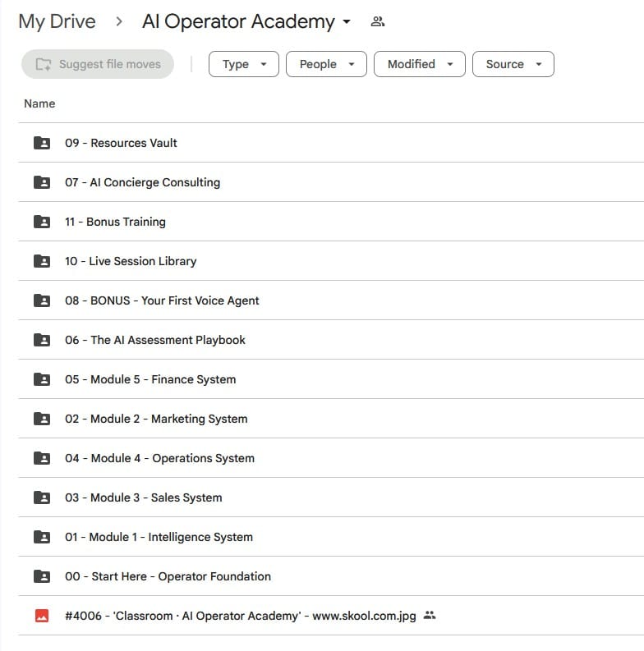Go to My Drive in the breadcrumb
Screen dimensions: 644x651
[x=57, y=21]
